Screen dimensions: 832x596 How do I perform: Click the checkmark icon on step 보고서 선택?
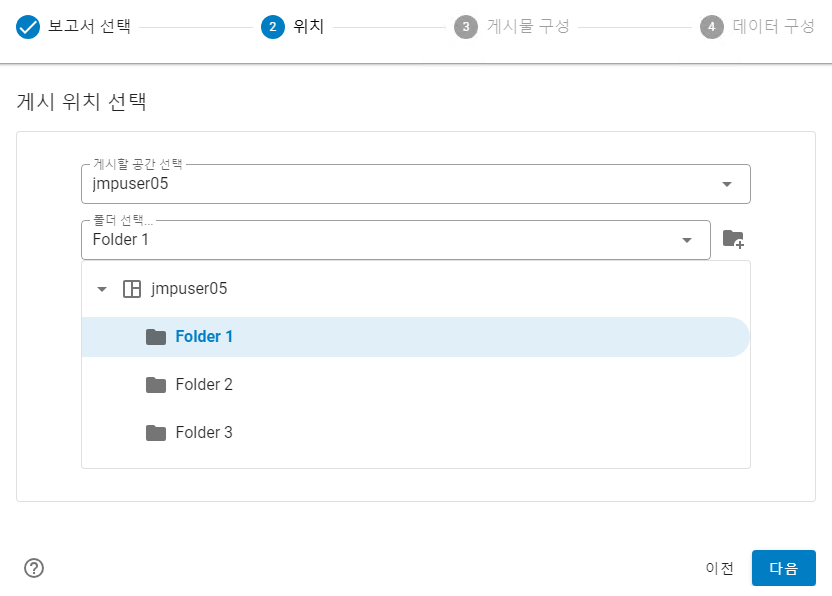click(x=26, y=28)
